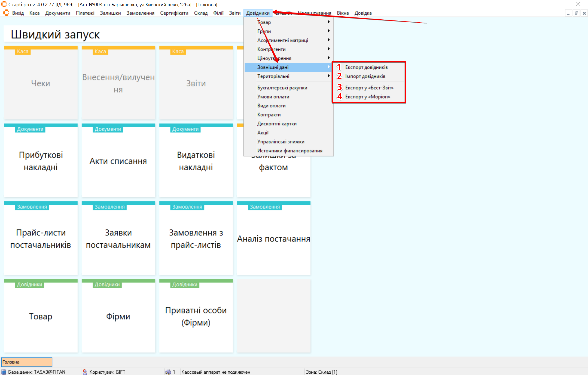
Task: Expand the Групи submenu
Action: [x=289, y=31]
